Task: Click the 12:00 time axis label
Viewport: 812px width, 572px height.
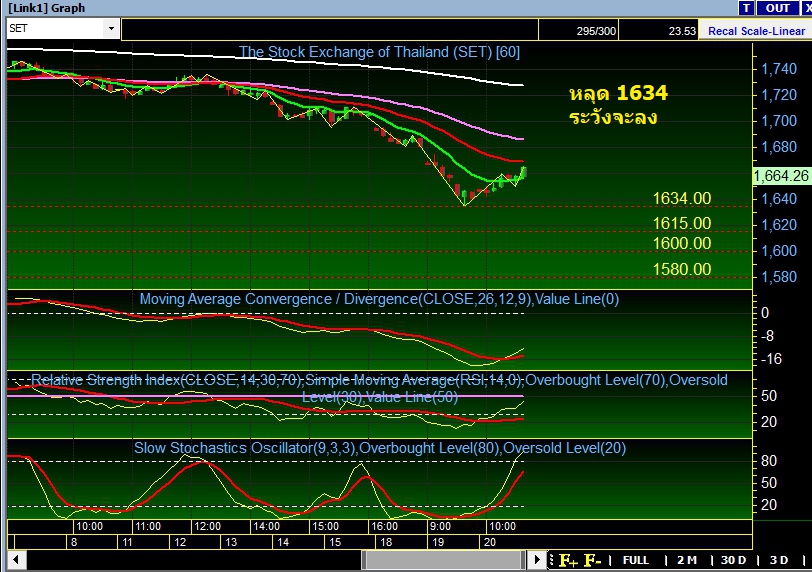Action: coord(207,526)
